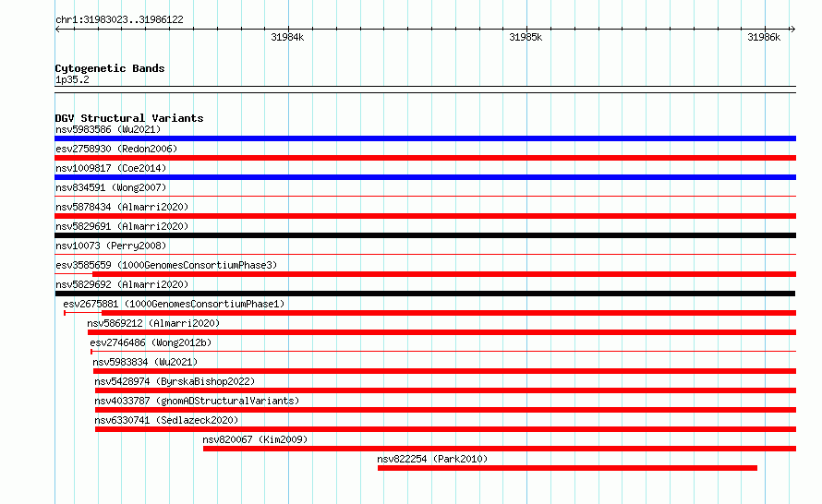Screen dimensions: 822x504
Task: Click the right arrow end of ruler
Action: [x=792, y=30]
